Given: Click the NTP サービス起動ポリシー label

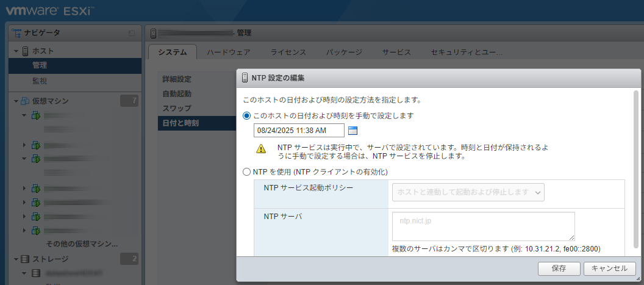Looking at the screenshot, I should [309, 187].
